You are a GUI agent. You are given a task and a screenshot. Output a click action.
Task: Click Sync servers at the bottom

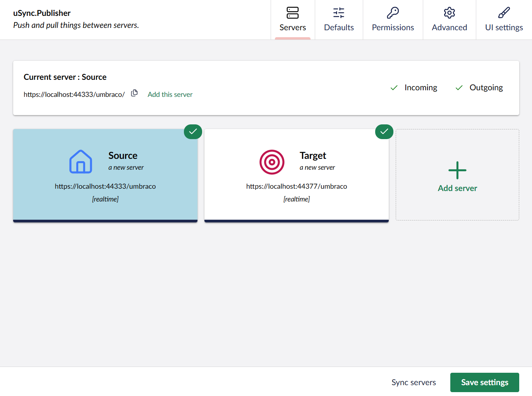pyautogui.click(x=414, y=382)
